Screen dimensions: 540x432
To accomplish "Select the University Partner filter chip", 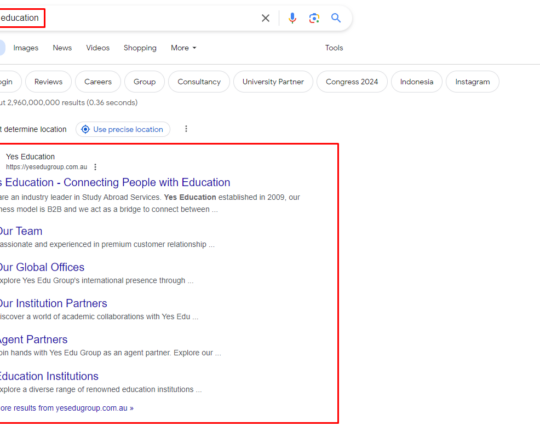I will [x=273, y=82].
